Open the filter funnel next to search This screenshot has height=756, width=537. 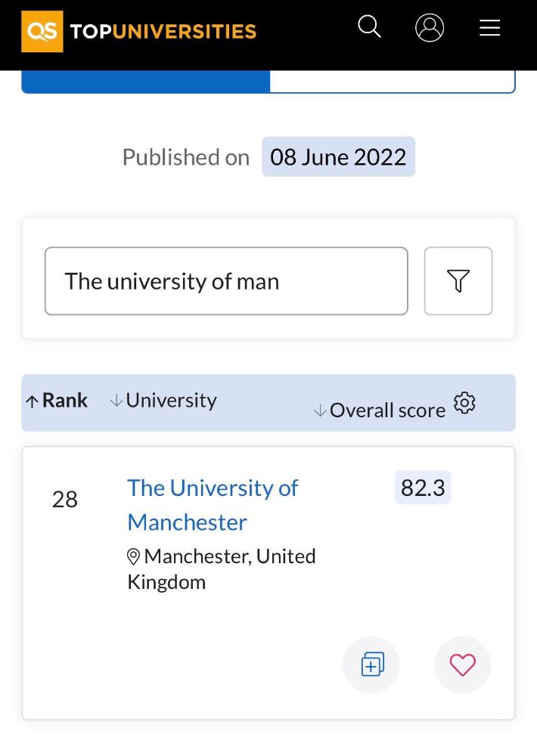(458, 280)
